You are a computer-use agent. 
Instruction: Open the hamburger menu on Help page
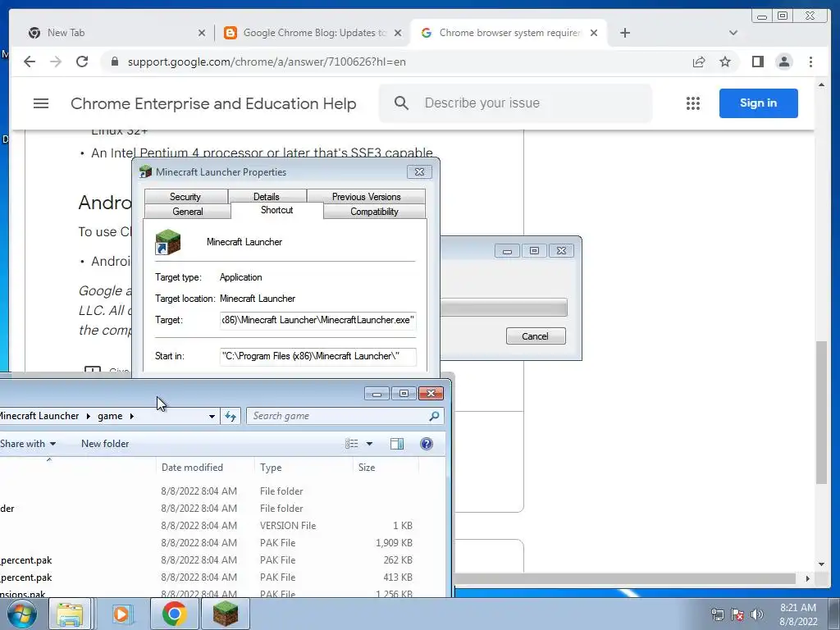tap(41, 103)
